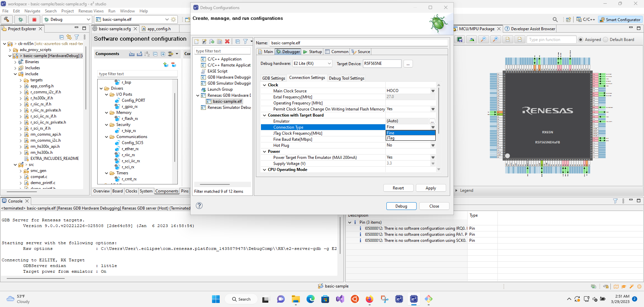This screenshot has width=644, height=307.
Task: Click the Export launch configuration icon
Action: click(x=212, y=41)
